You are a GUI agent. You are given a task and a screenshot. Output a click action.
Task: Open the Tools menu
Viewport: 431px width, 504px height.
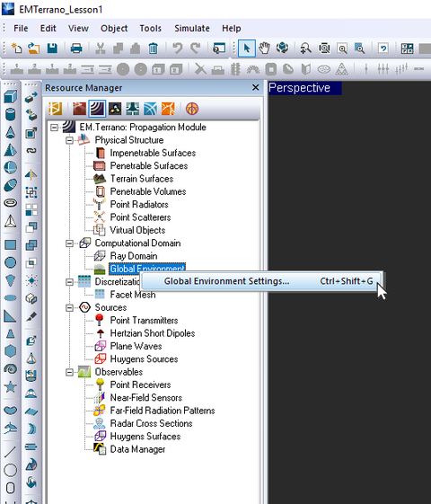point(150,28)
